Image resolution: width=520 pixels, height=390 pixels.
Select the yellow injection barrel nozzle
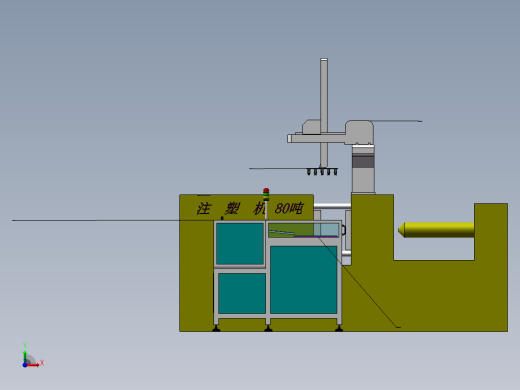(x=436, y=230)
